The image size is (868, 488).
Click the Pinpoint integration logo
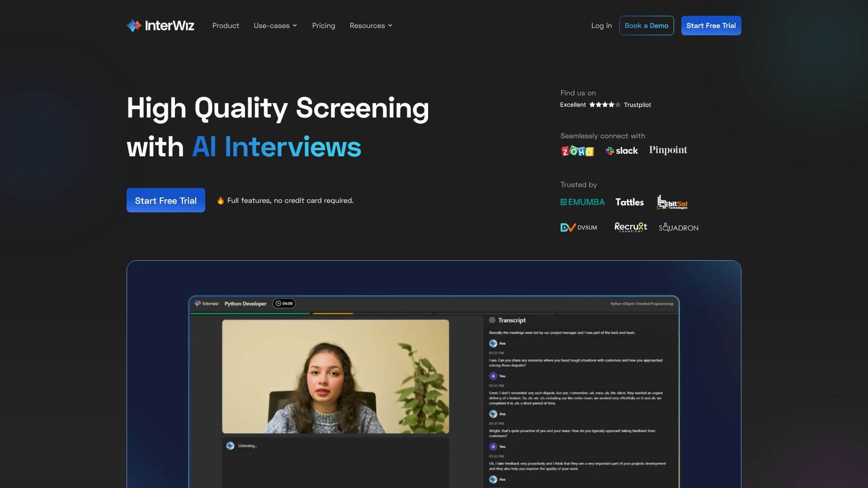point(668,150)
